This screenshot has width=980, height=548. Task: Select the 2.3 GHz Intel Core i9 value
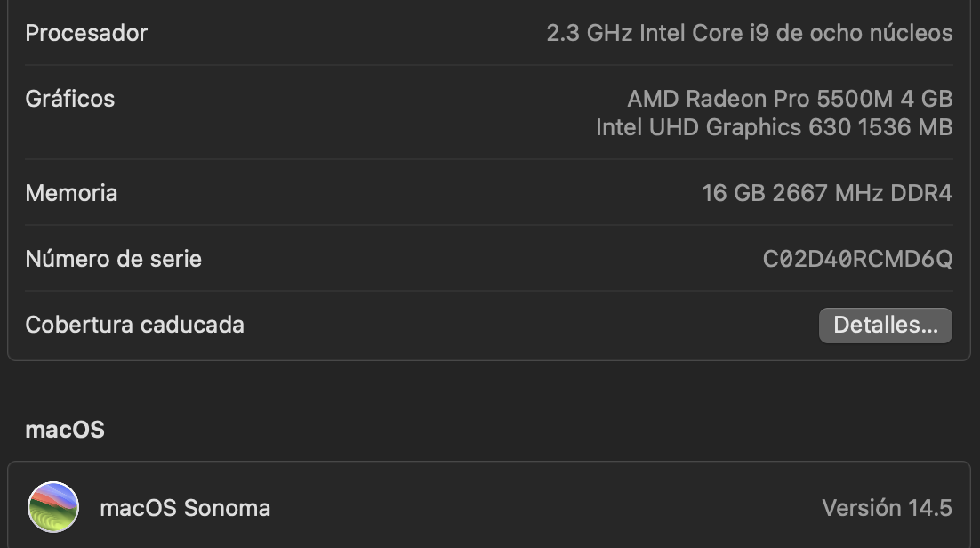coord(749,33)
